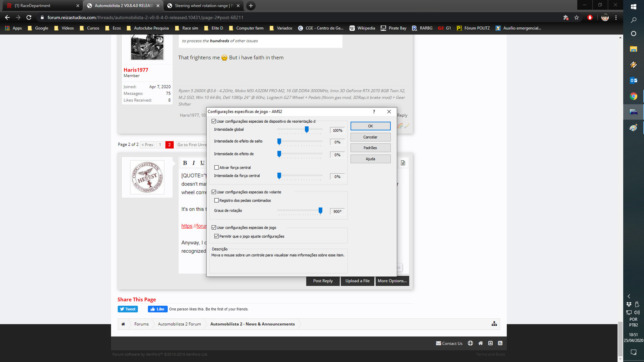Open Outlook from the taskbar
The height and width of the screenshot is (362, 644).
(634, 80)
